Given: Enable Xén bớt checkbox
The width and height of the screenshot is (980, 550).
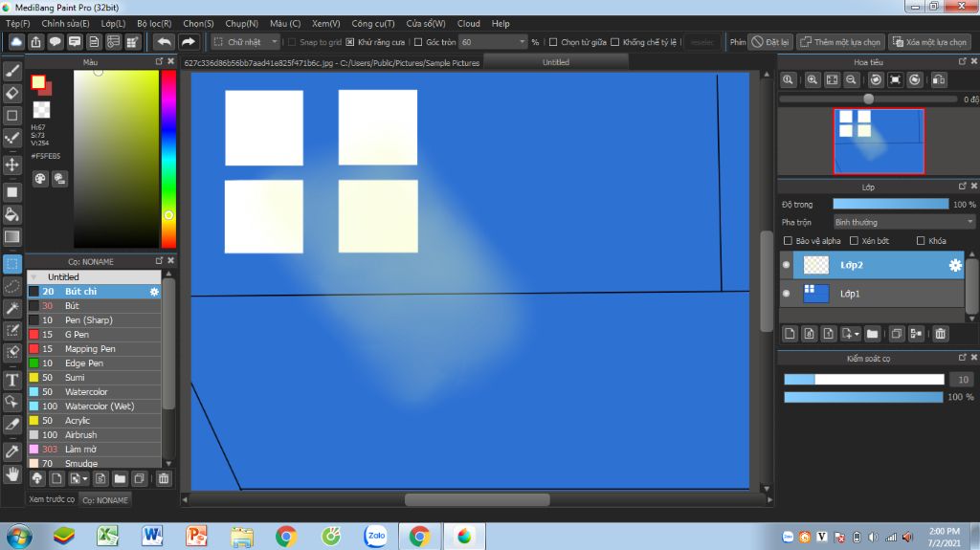Looking at the screenshot, I should click(854, 241).
